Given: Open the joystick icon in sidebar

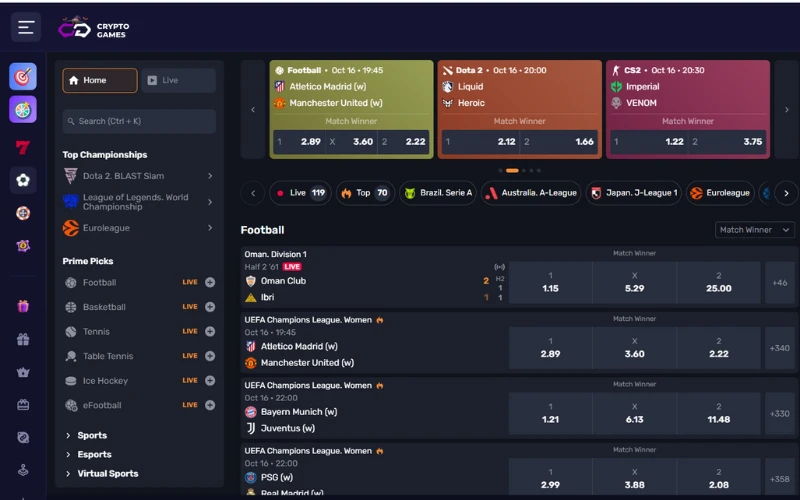Looking at the screenshot, I should [x=23, y=470].
